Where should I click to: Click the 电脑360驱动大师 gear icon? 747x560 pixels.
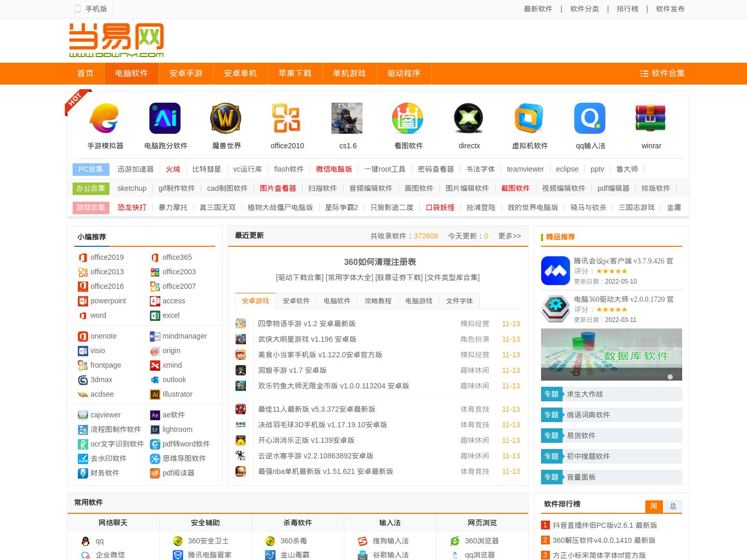coord(556,309)
